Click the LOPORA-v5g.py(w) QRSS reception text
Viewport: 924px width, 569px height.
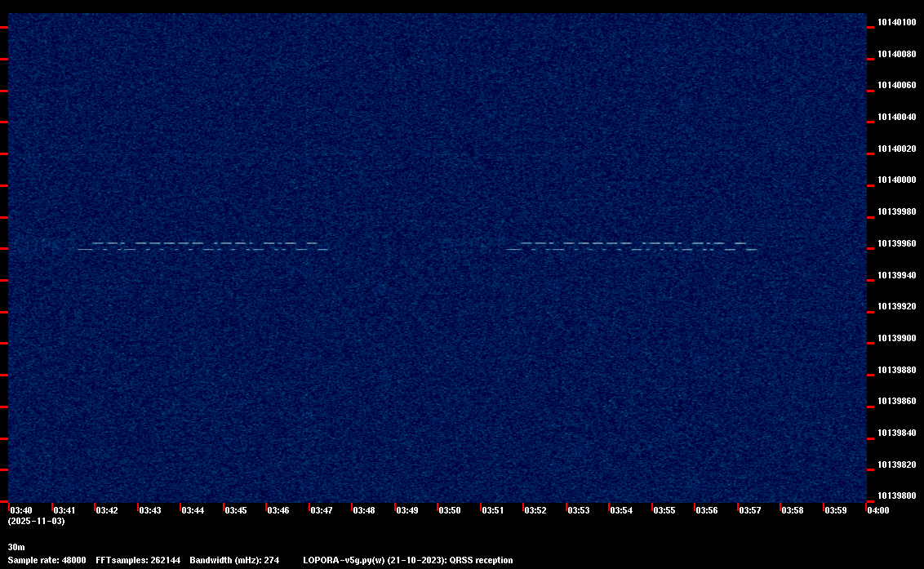pos(408,560)
